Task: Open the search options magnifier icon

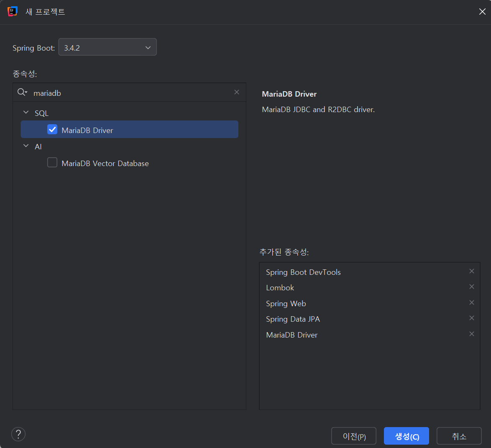Action: point(22,92)
